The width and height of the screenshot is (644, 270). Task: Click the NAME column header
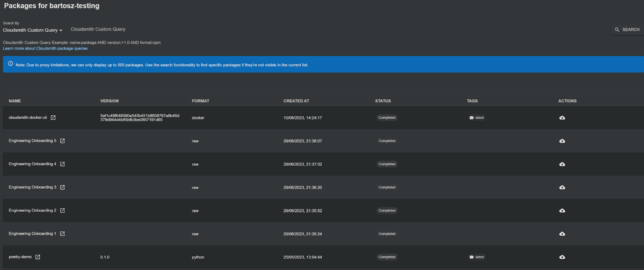click(14, 101)
